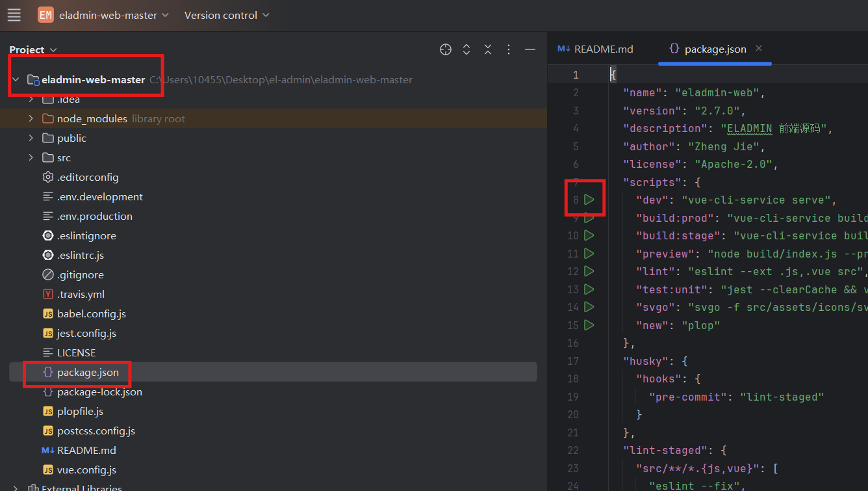Run the preview script gutter icon
The image size is (868, 491).
[589, 253]
